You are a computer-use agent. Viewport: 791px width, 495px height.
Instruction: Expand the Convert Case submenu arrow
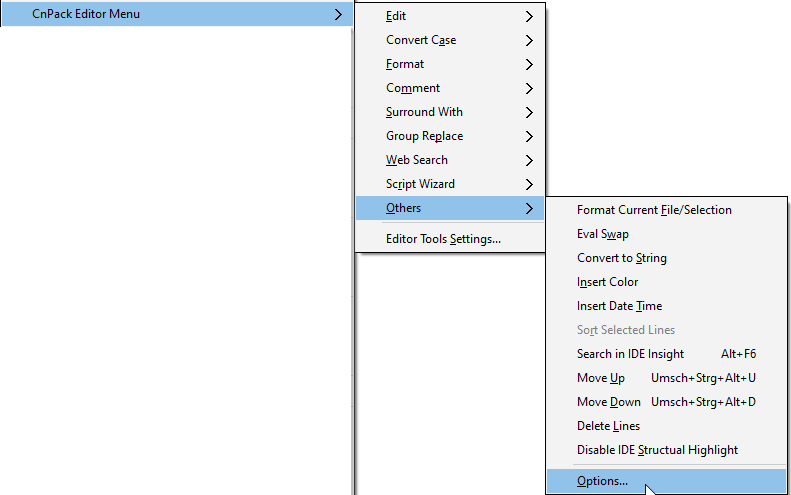pos(529,40)
